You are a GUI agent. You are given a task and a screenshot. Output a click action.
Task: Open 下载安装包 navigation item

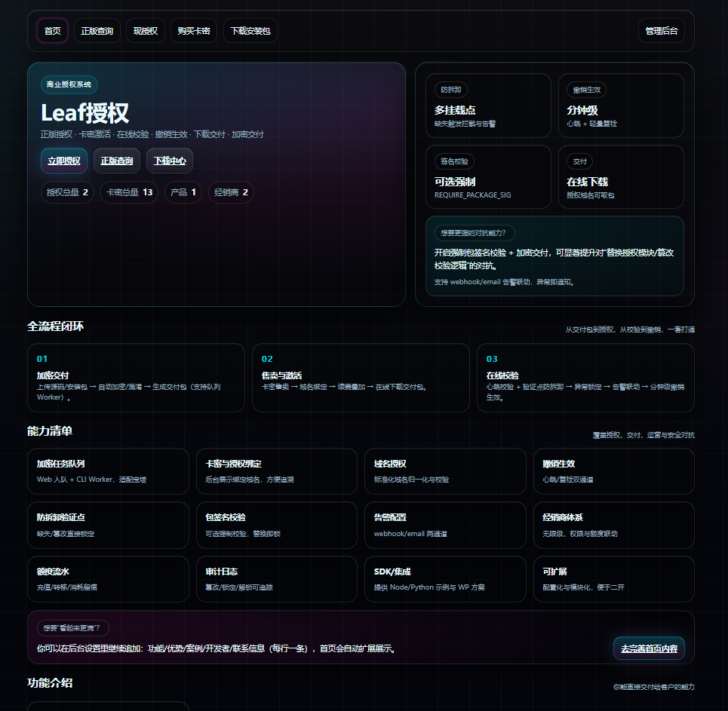click(250, 31)
